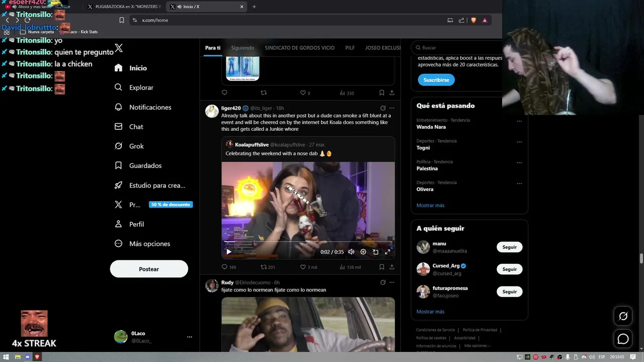
Task: Click the Postear button
Action: (149, 269)
